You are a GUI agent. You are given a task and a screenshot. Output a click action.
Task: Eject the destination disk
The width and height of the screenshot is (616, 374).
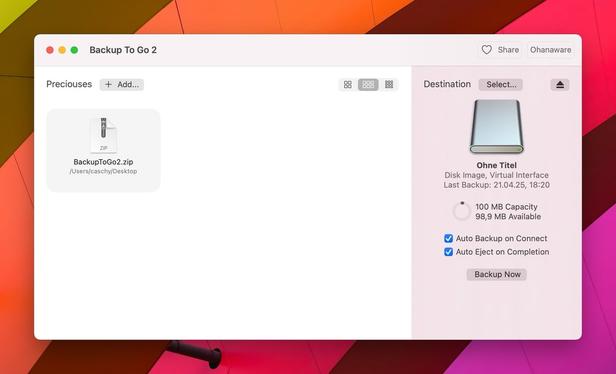click(560, 84)
